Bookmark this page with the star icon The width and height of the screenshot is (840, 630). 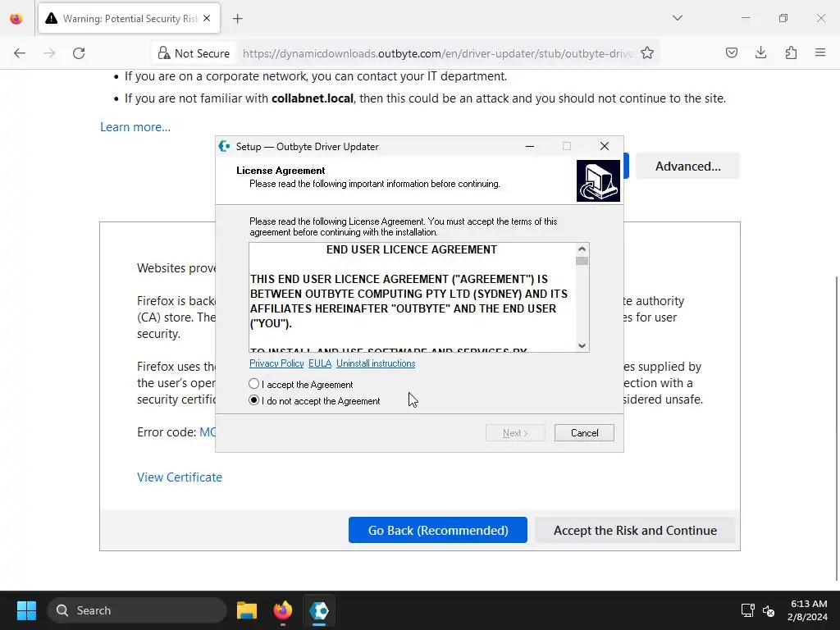click(x=647, y=53)
